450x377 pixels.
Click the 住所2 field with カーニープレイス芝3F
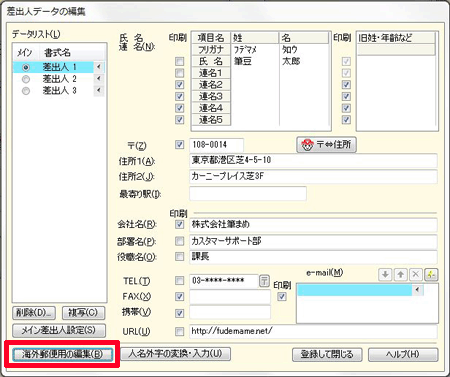(x=313, y=176)
